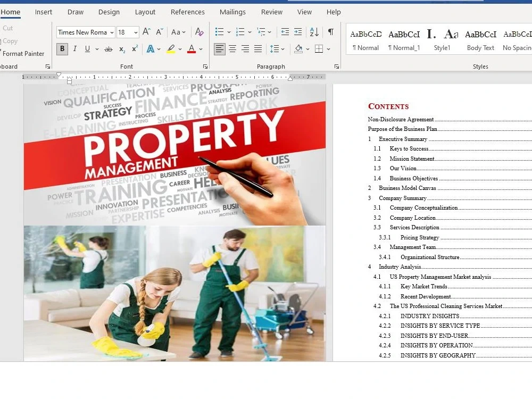This screenshot has width=532, height=399.
Task: Open the Review ribbon tab
Action: 271,12
